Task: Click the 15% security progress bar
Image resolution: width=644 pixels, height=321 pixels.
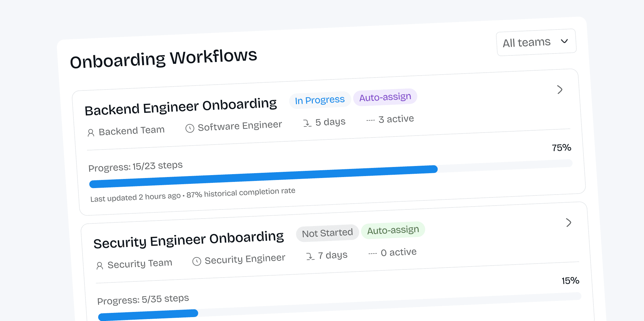Action: tap(340, 307)
